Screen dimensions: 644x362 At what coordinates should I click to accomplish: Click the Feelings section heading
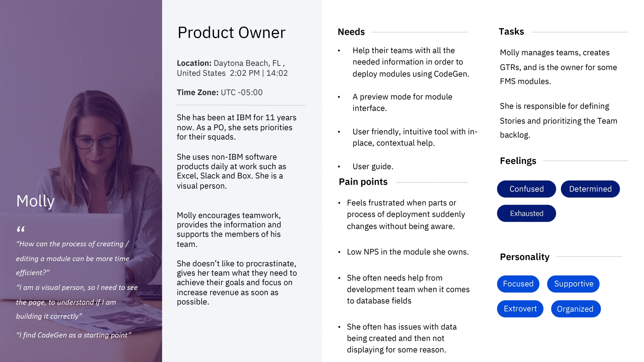click(518, 161)
